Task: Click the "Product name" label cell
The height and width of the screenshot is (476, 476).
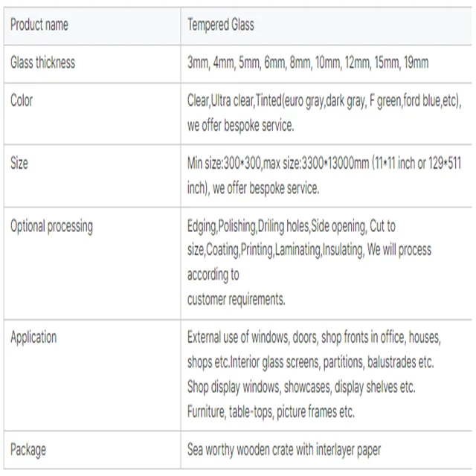Action: pos(39,25)
